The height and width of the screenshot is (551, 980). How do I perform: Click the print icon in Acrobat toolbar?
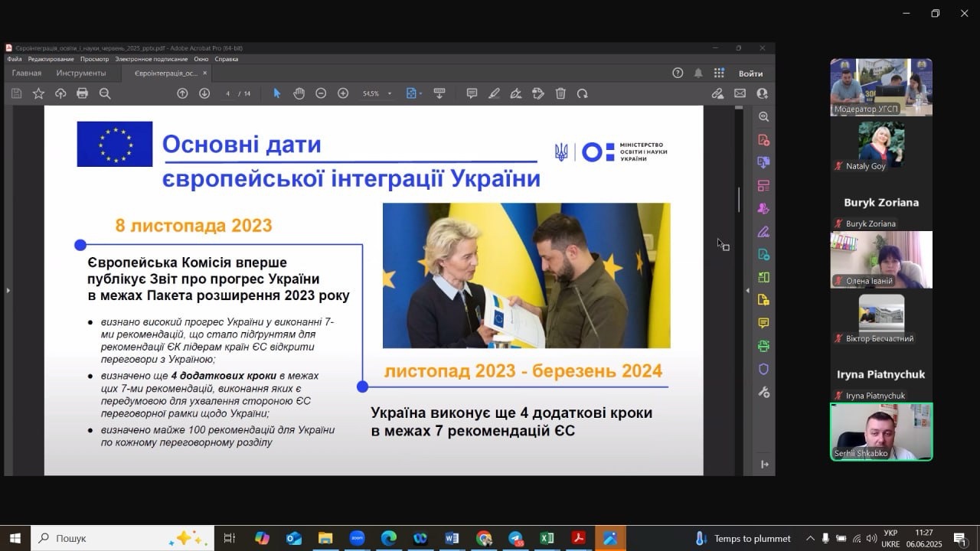click(x=82, y=93)
